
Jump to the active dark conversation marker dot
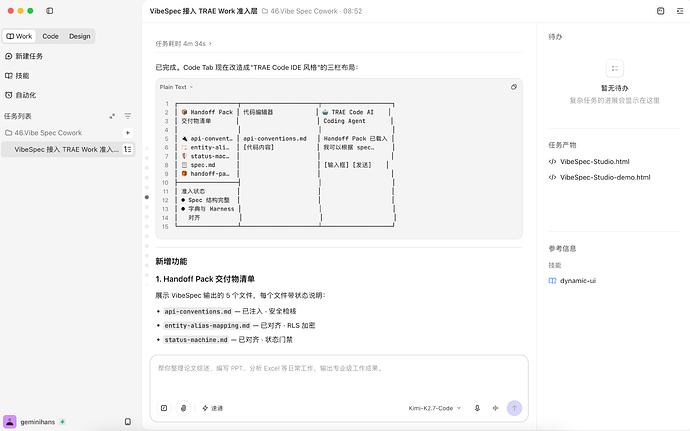pos(147,197)
